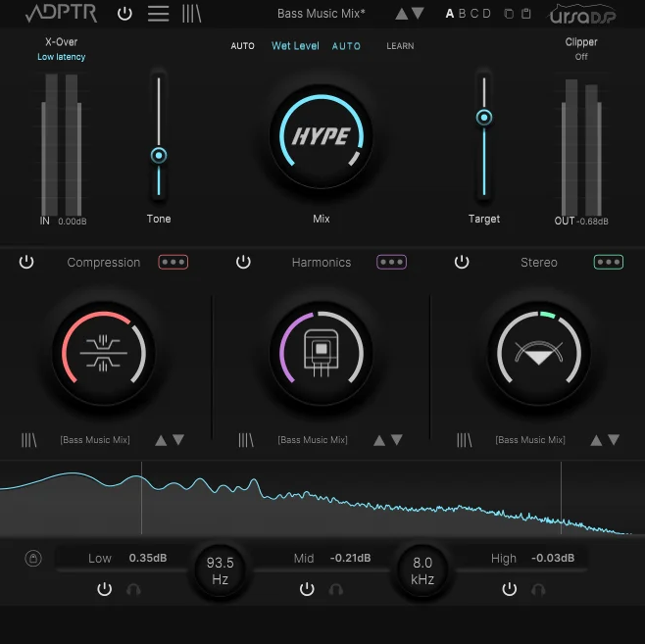Click the High band -0.03dB value
645x644 pixels.
coord(553,558)
